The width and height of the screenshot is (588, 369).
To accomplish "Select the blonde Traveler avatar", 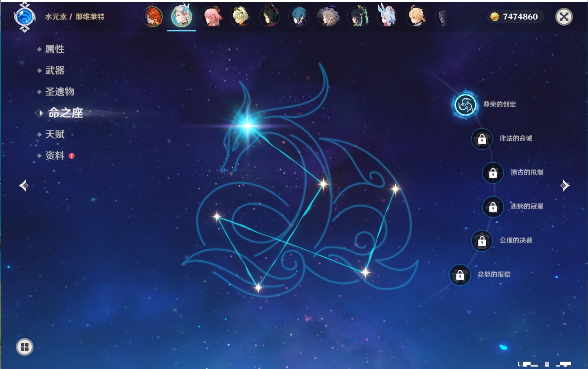I will 416,17.
